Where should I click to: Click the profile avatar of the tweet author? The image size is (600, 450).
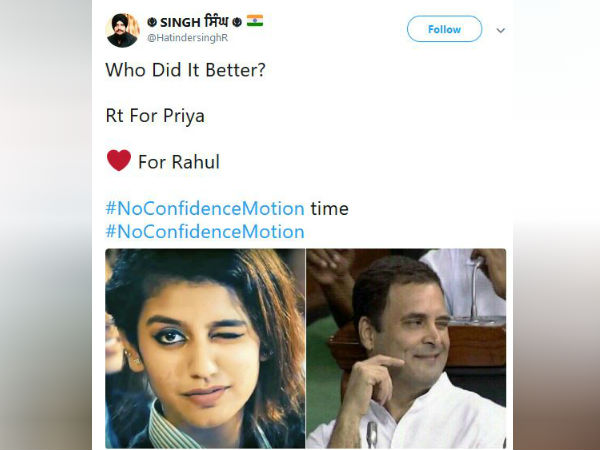[122, 30]
